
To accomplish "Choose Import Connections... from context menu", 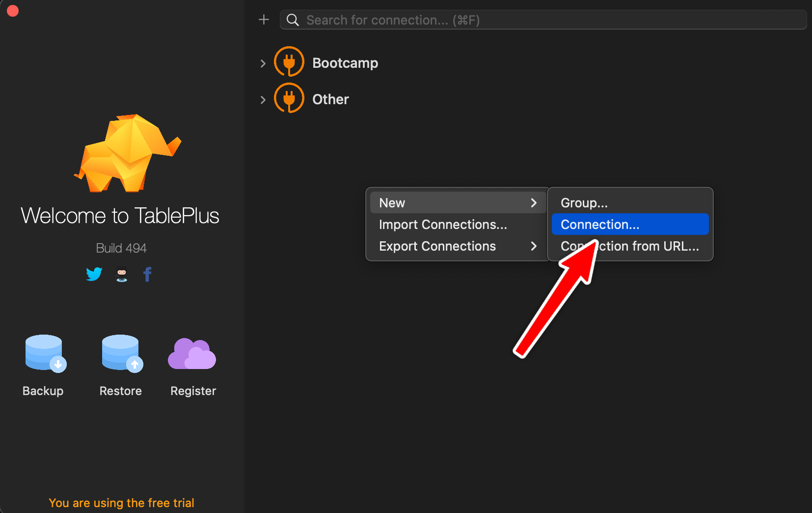I will click(x=442, y=225).
